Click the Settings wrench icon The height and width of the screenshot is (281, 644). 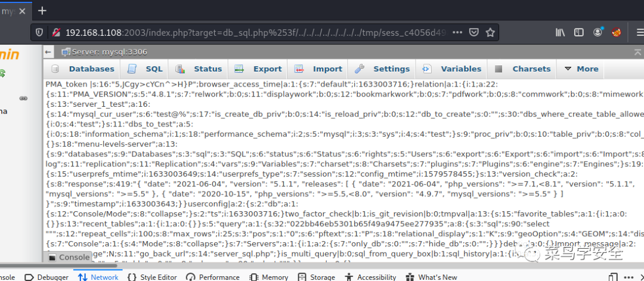tap(360, 69)
